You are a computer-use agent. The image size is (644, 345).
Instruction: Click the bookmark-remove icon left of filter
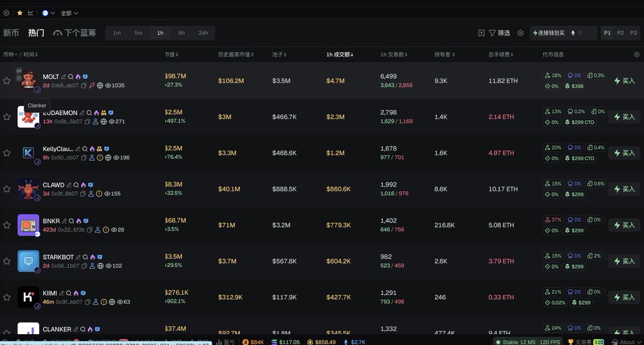[x=481, y=33]
